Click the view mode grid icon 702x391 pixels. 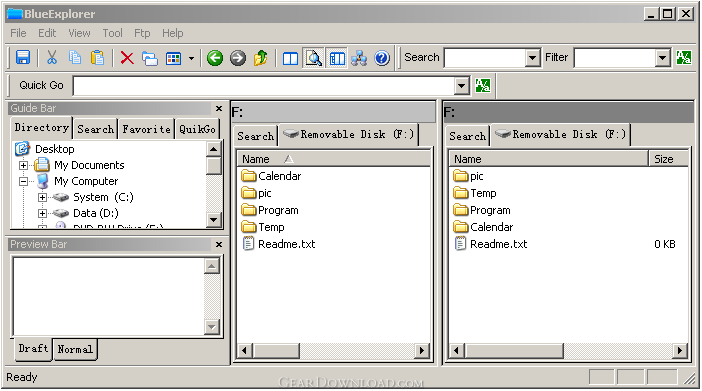(173, 58)
